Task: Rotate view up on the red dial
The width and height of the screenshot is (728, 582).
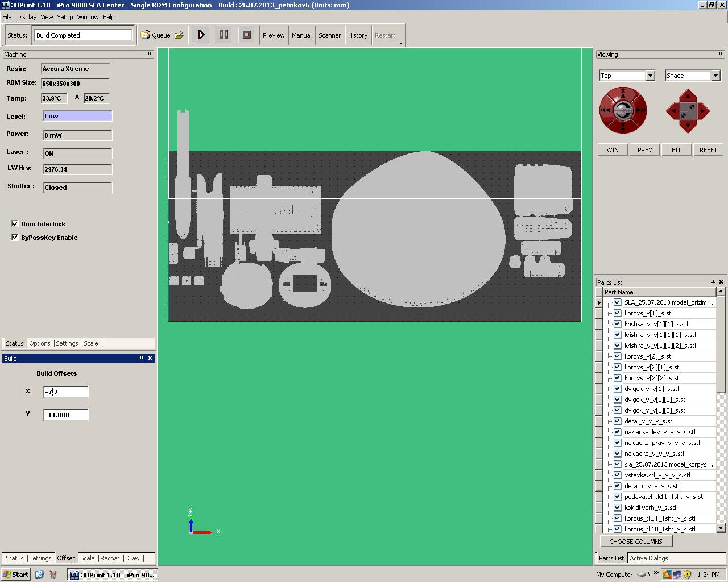Action: (x=623, y=93)
